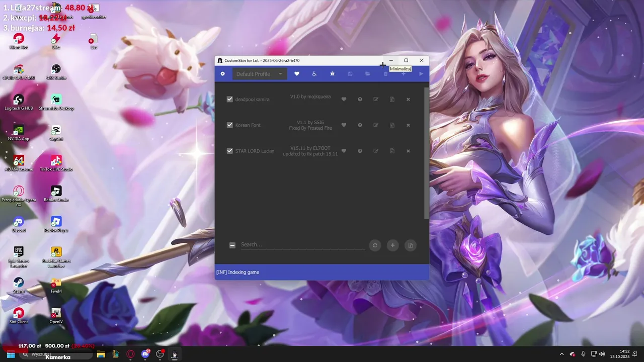The width and height of the screenshot is (644, 362).
Task: Click the save profile floppy icon
Action: [x=350, y=74]
